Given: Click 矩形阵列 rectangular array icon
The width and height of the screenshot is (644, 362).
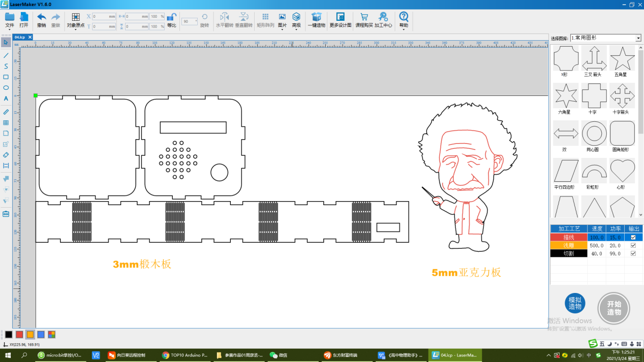Looking at the screenshot, I should 265,17.
